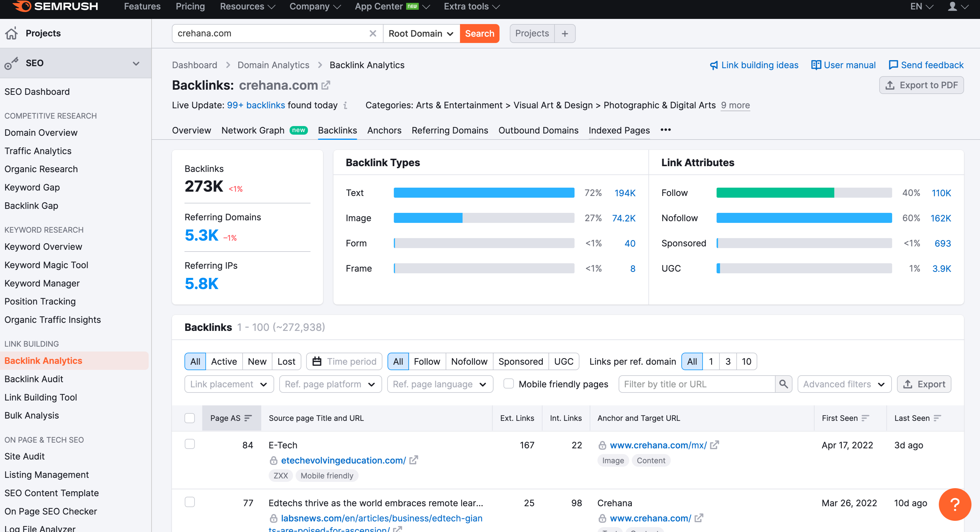Open etechevolvingeducation.com in new tab icon
The height and width of the screenshot is (532, 980).
pos(414,460)
